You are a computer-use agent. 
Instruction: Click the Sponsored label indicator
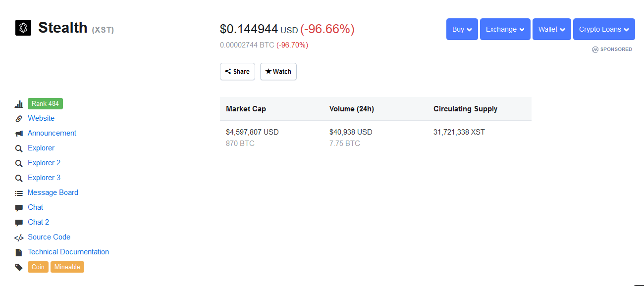(x=612, y=49)
